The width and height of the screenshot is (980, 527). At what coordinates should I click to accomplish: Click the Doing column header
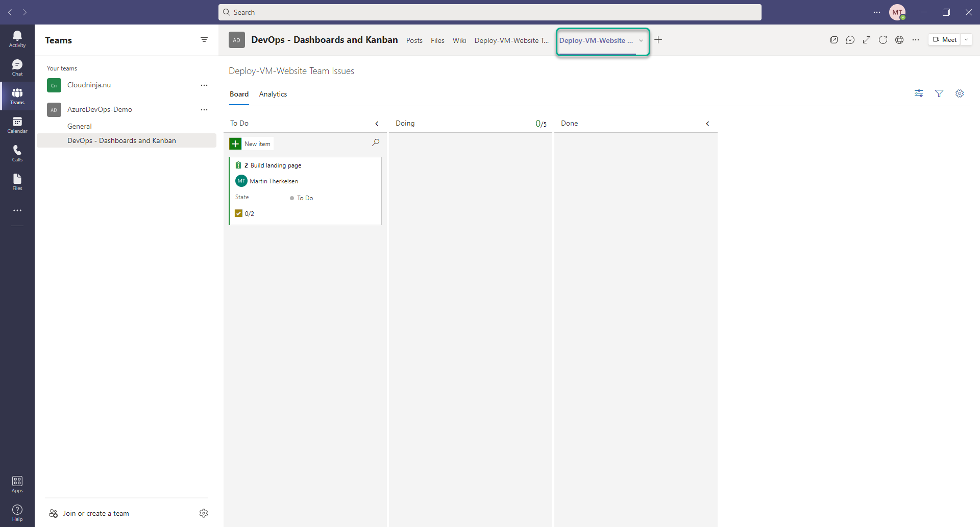405,124
